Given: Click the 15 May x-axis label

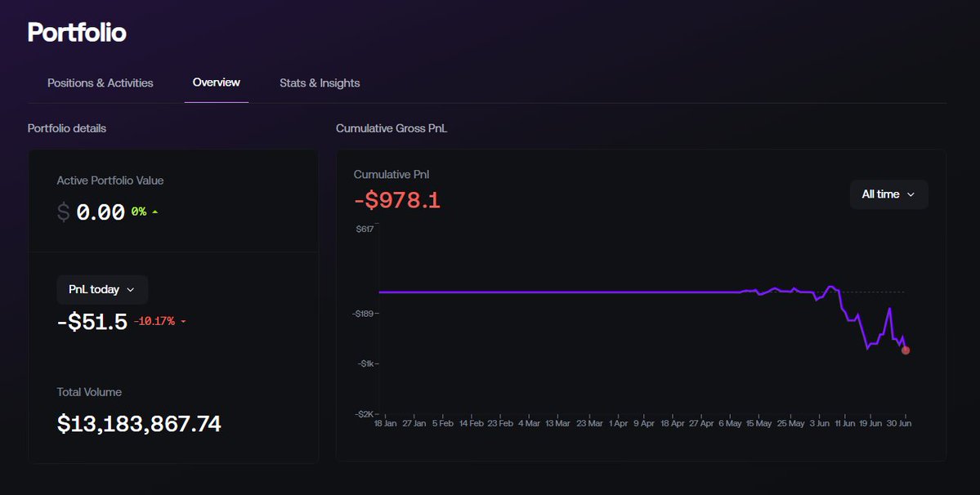Looking at the screenshot, I should pos(758,423).
